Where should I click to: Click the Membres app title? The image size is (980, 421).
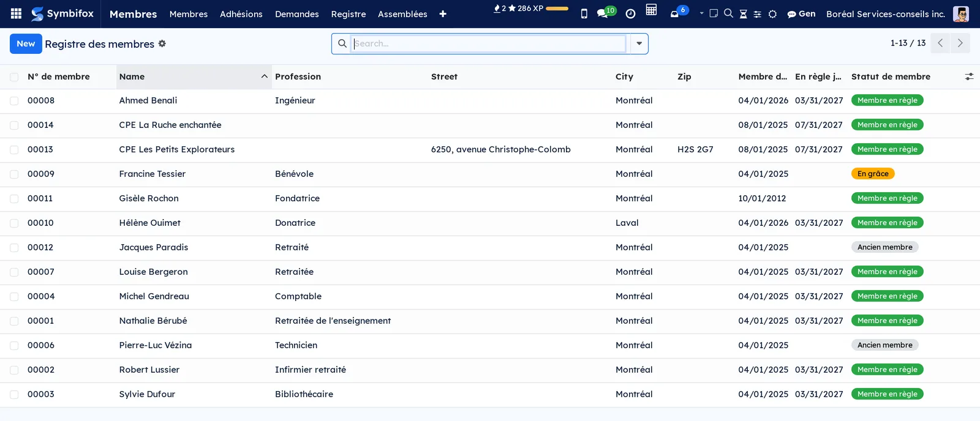pos(133,13)
